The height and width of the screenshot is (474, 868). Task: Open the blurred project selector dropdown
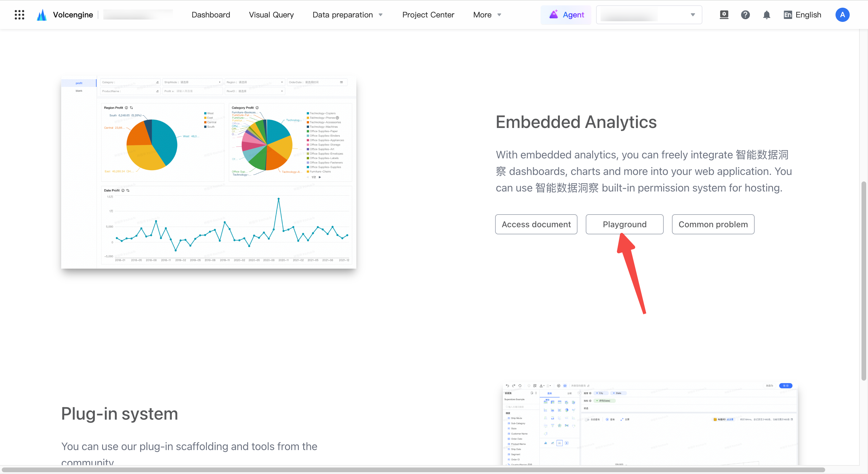click(649, 15)
